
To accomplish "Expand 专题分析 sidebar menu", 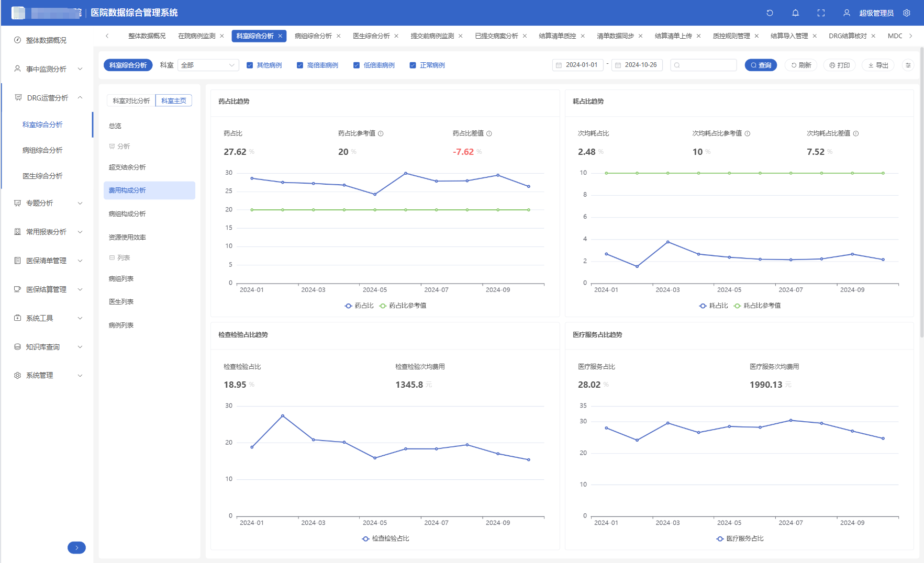I will [x=48, y=203].
